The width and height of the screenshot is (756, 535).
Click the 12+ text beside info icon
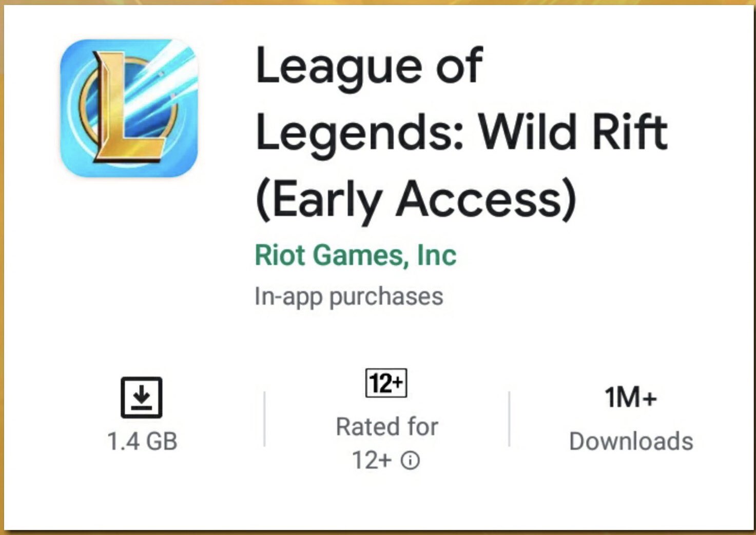coord(372,461)
